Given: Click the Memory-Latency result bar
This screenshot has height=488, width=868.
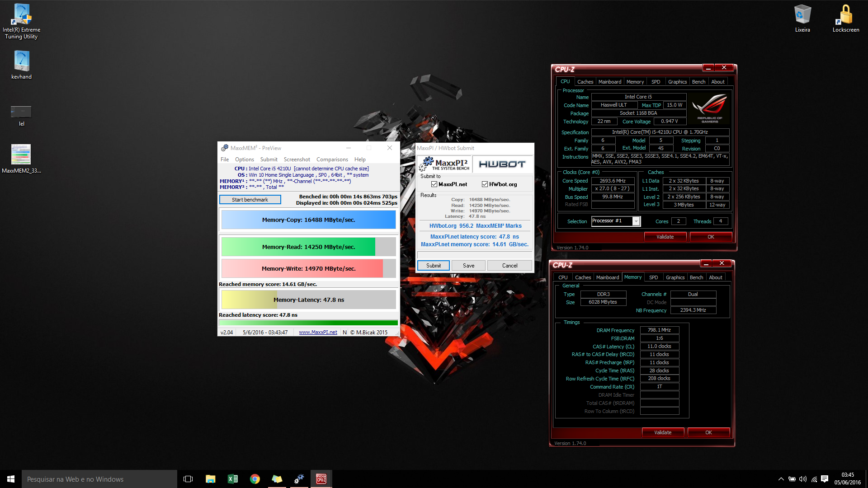Looking at the screenshot, I should 309,300.
